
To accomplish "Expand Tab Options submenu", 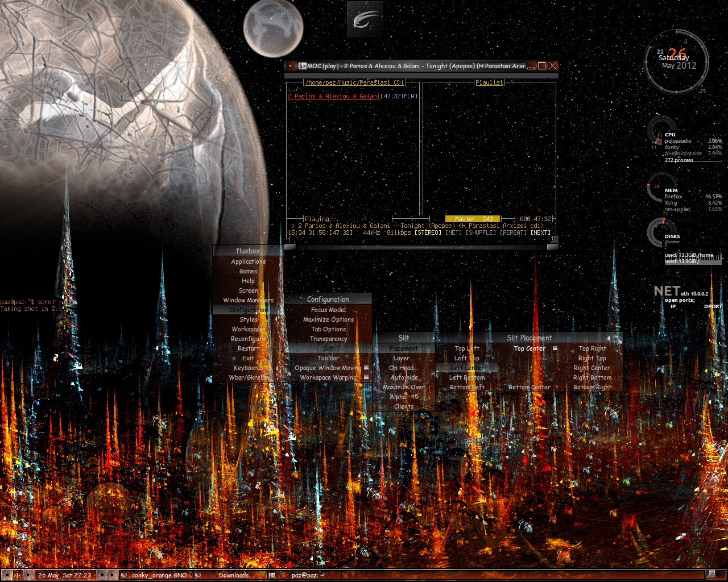I will tap(328, 329).
